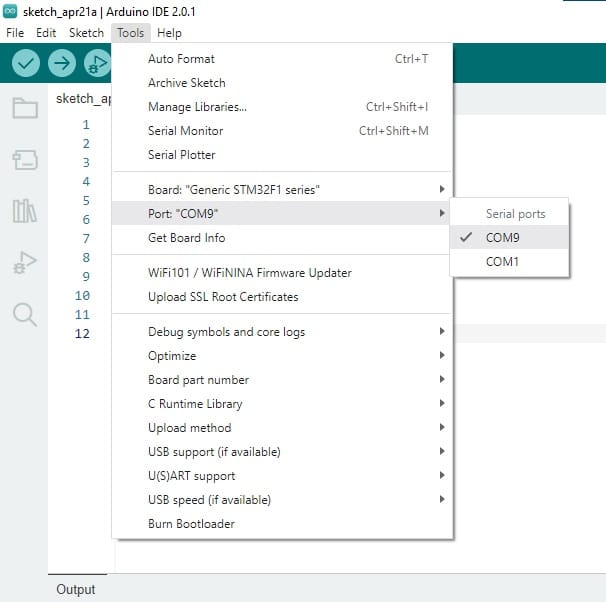Open the File menu

click(x=15, y=33)
